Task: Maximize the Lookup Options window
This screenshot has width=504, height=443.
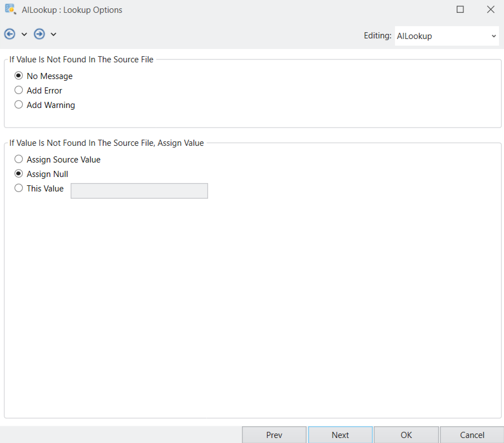Action: coord(460,9)
